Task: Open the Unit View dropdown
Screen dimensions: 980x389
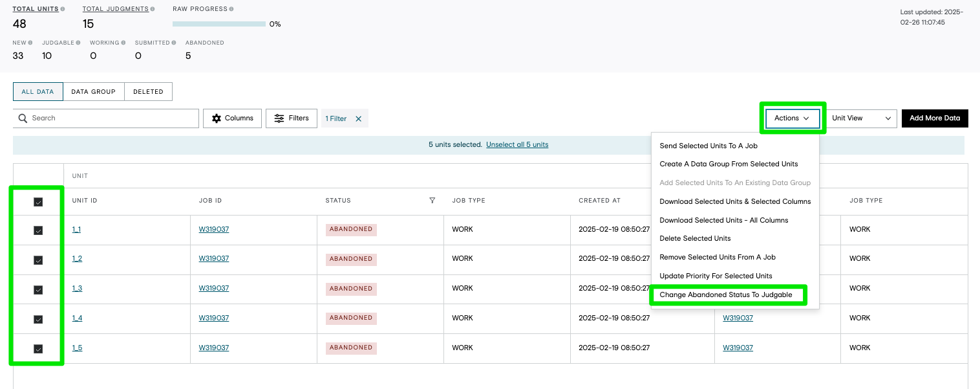Action: (x=861, y=118)
